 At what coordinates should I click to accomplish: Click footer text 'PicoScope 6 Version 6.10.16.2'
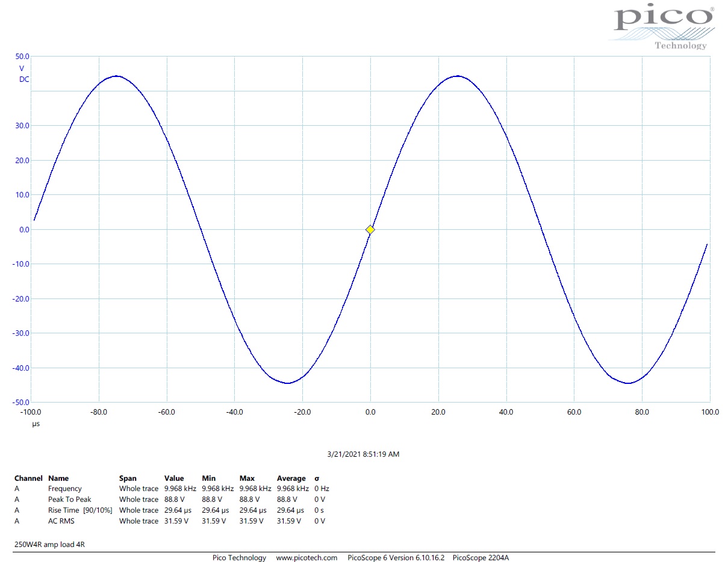tap(396, 558)
